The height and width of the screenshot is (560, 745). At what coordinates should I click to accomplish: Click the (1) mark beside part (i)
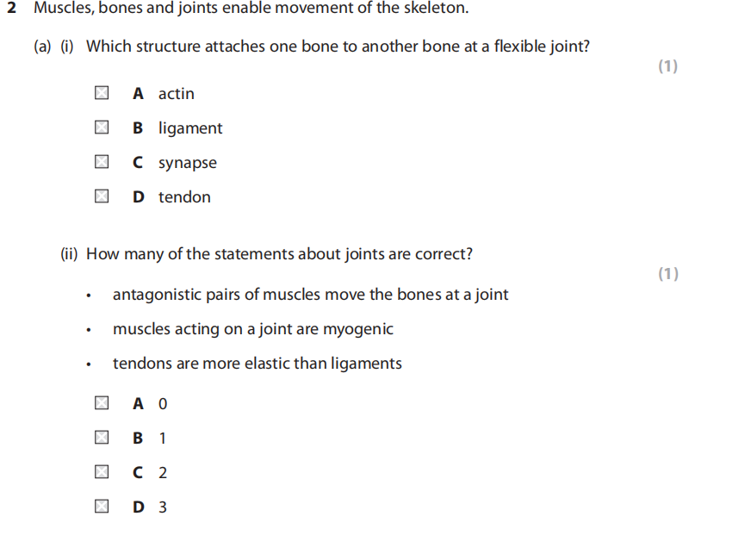[x=667, y=66]
